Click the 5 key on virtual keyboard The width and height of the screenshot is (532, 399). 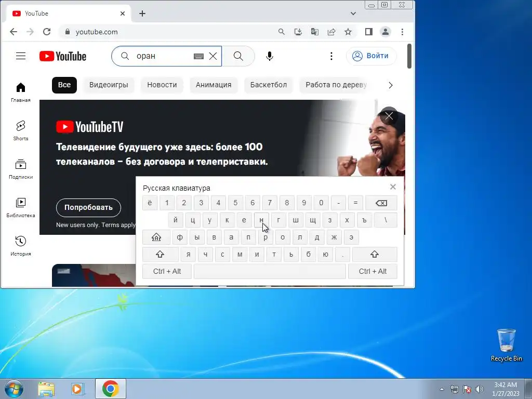(x=235, y=203)
